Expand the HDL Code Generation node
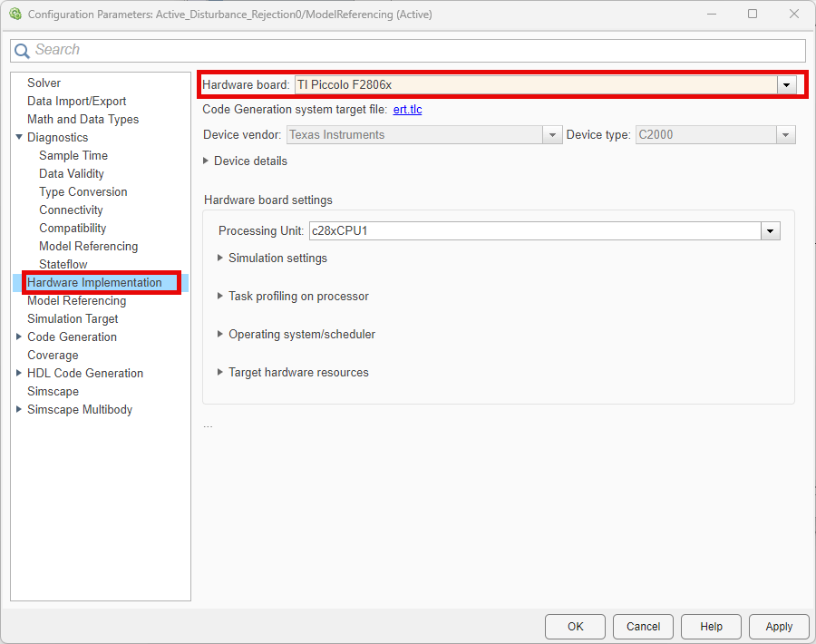This screenshot has height=644, width=816. point(19,374)
